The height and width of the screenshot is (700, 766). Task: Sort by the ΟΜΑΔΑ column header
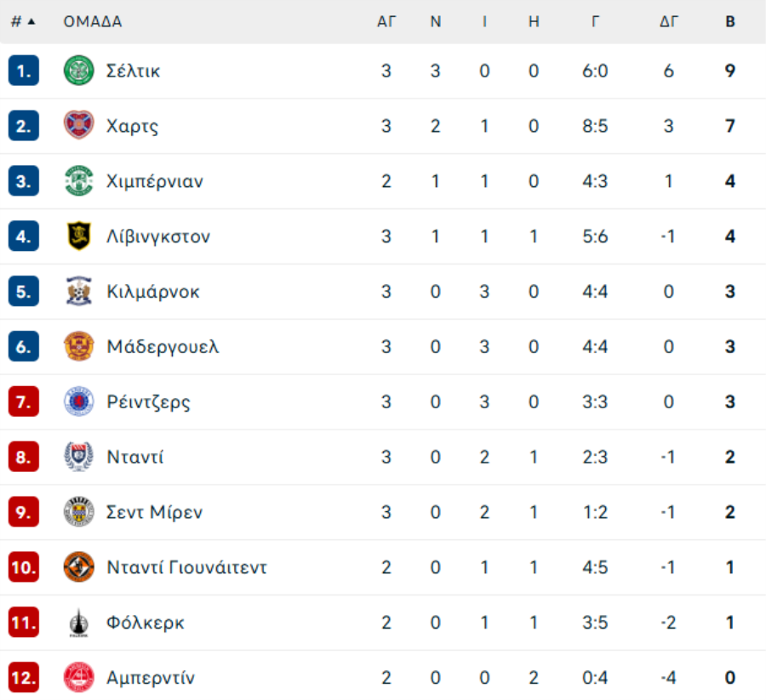pyautogui.click(x=93, y=21)
